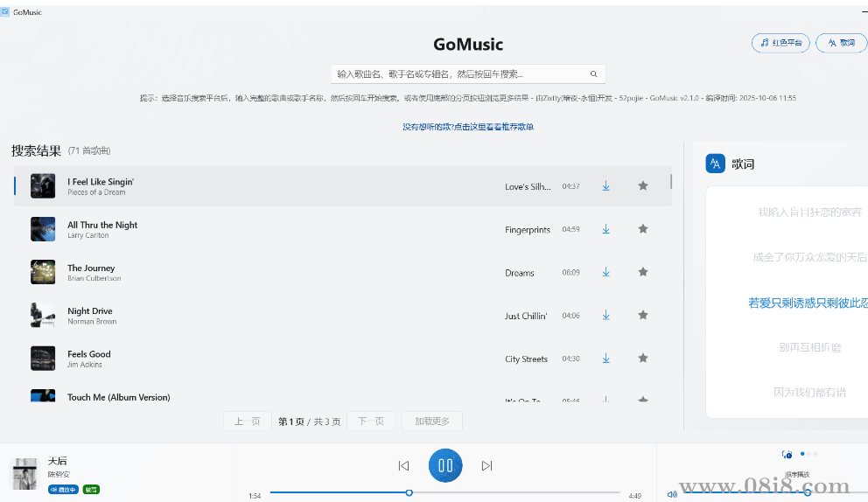This screenshot has height=502, width=868.
Task: Play the song Touch Me (Album Version)
Action: [118, 397]
